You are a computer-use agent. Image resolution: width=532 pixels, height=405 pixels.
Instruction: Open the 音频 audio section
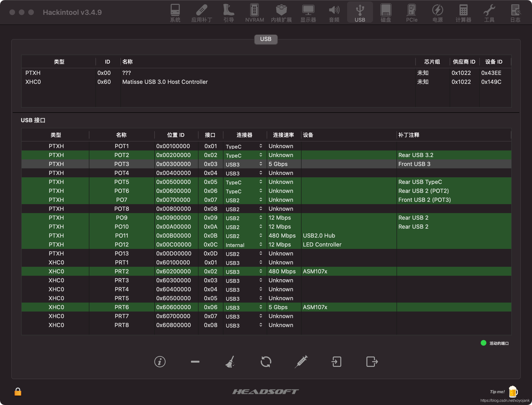click(334, 13)
